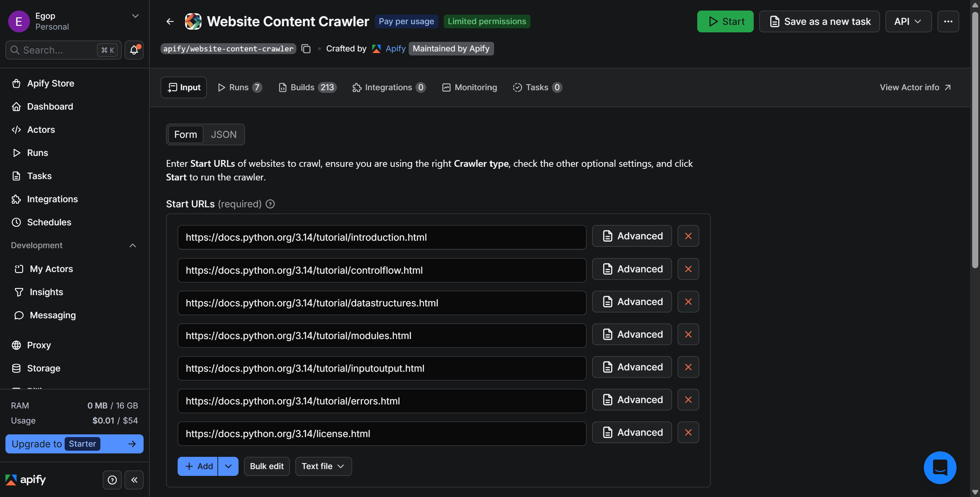Open the Monitoring tab
The height and width of the screenshot is (497, 980).
coord(470,87)
